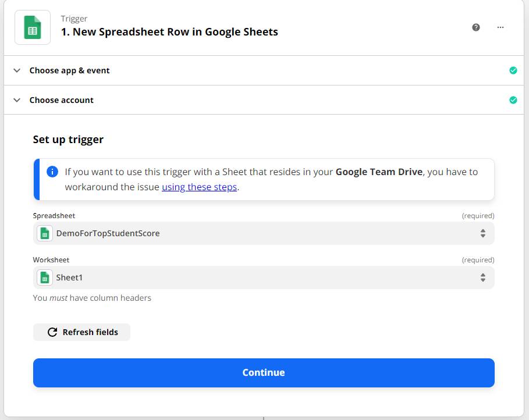Click green checkmark beside Choose account

pyautogui.click(x=513, y=100)
